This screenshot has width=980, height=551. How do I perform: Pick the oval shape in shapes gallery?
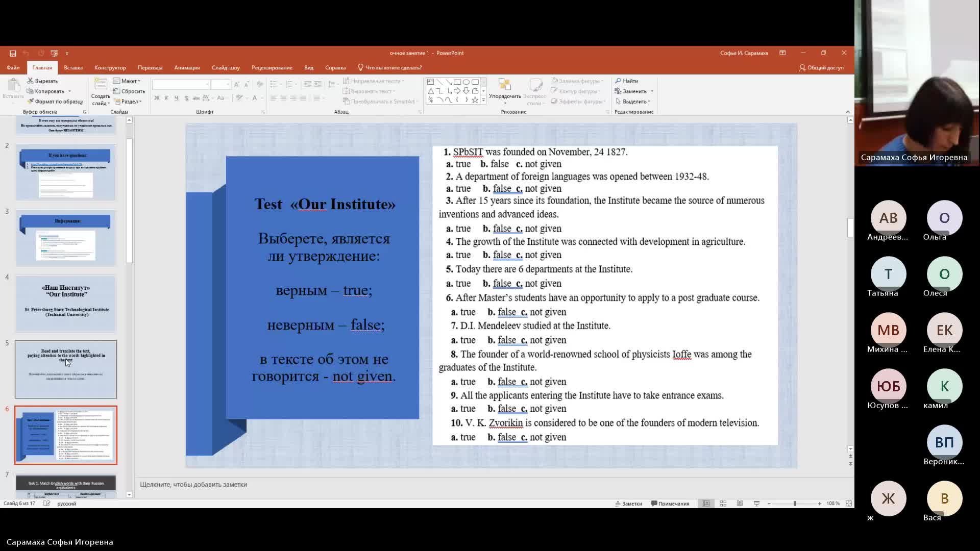coord(466,82)
